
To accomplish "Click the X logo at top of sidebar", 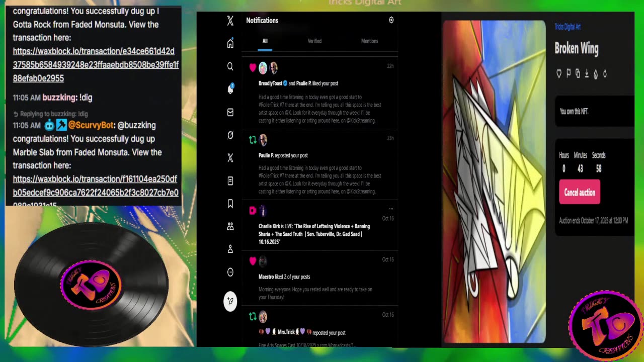I will (x=230, y=21).
